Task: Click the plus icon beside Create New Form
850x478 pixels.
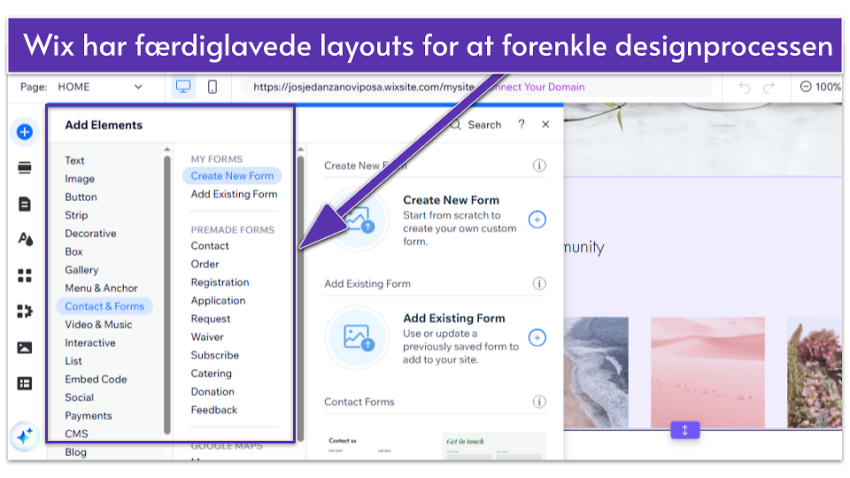Action: point(537,220)
